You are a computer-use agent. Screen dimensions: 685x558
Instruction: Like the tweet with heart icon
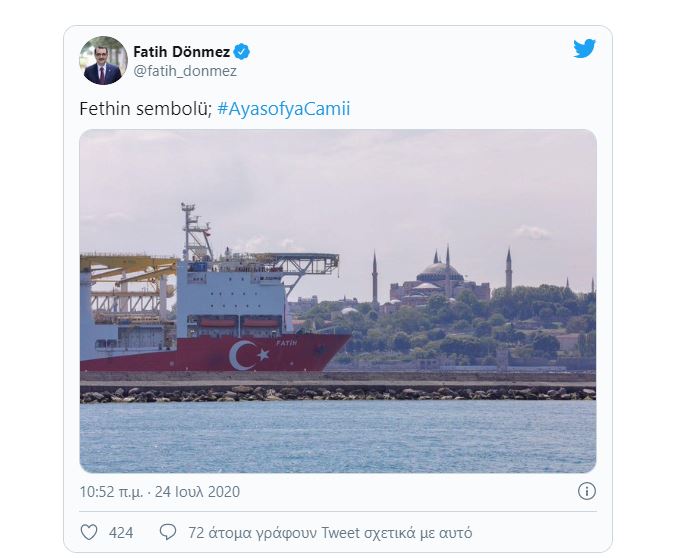89,532
